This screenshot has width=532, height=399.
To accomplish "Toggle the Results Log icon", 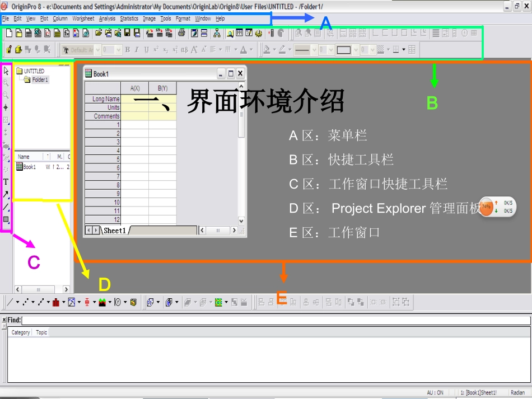I will [x=239, y=33].
